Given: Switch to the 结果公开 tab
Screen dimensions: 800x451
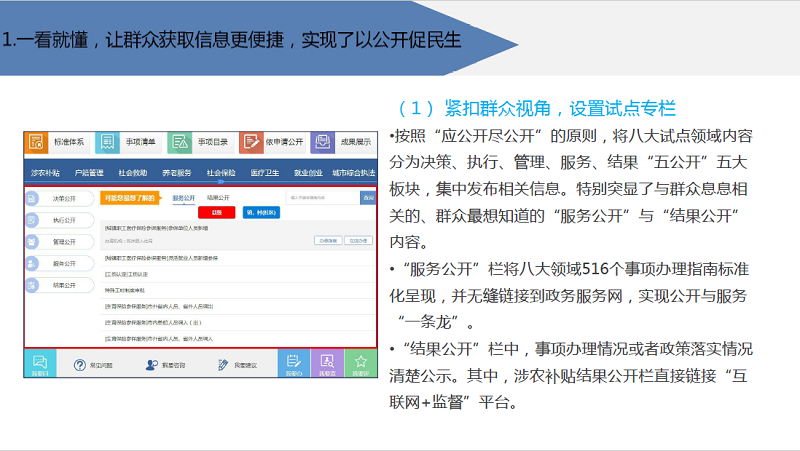Looking at the screenshot, I should click(217, 198).
